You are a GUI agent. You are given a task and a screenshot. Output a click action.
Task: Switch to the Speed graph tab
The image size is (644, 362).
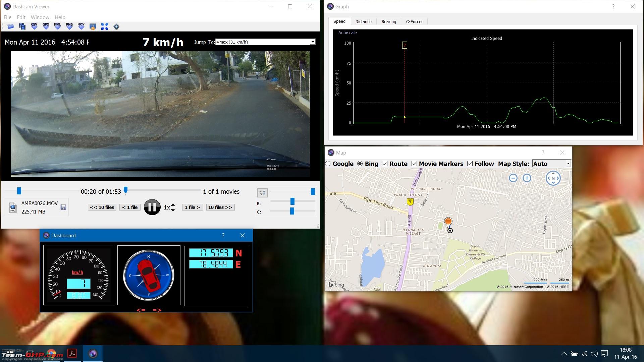point(339,21)
